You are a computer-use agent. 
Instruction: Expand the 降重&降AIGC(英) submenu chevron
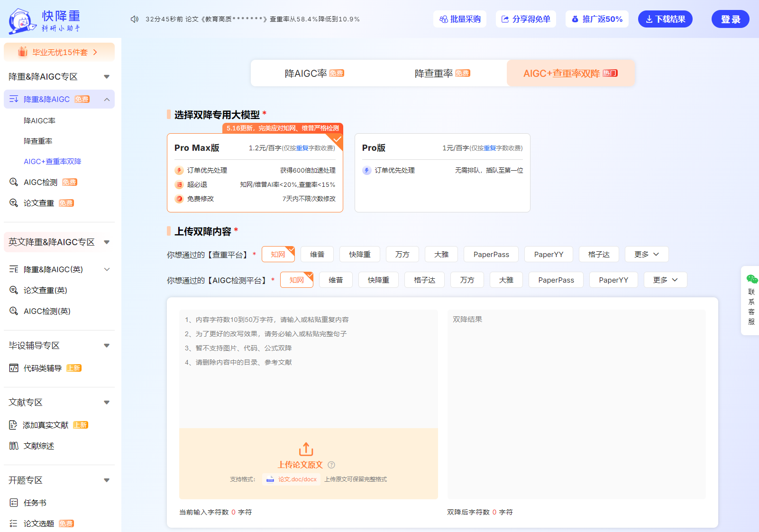click(x=107, y=269)
